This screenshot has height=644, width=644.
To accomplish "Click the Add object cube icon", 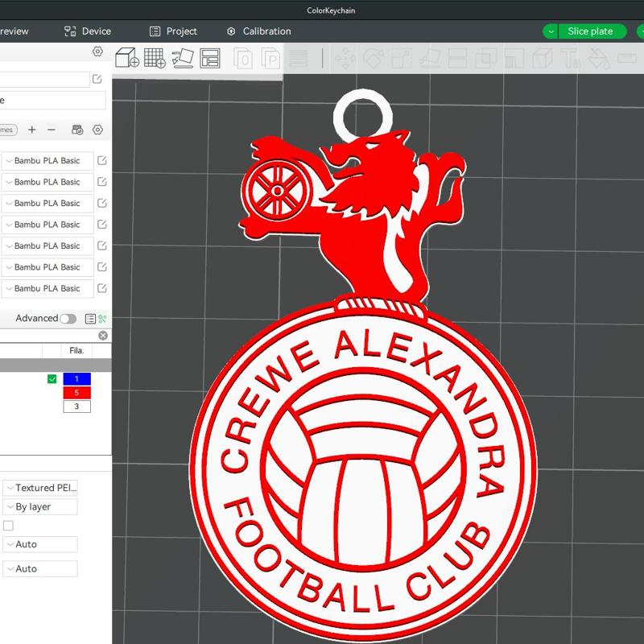I will pos(127,58).
